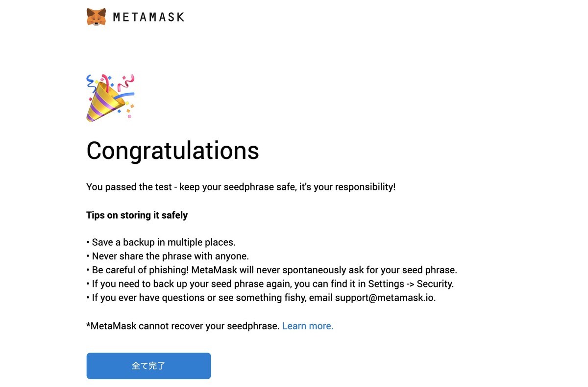
Task: Open the Learn more link
Action: coord(308,326)
